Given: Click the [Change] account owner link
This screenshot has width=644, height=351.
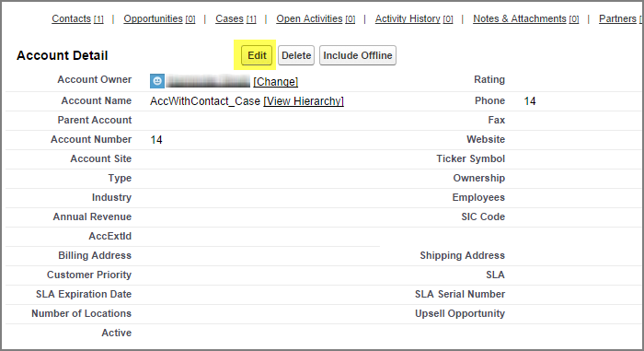Looking at the screenshot, I should pyautogui.click(x=276, y=81).
